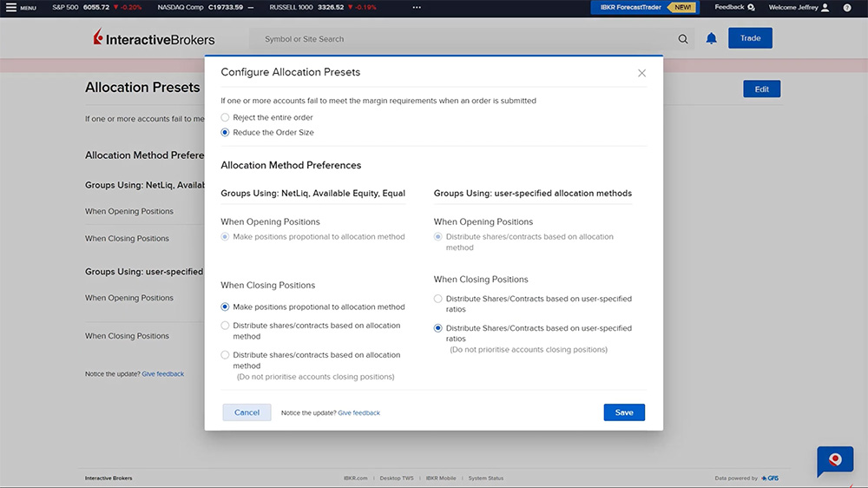Image resolution: width=868 pixels, height=488 pixels.
Task: Click the Feedback speech icon
Action: 751,7
